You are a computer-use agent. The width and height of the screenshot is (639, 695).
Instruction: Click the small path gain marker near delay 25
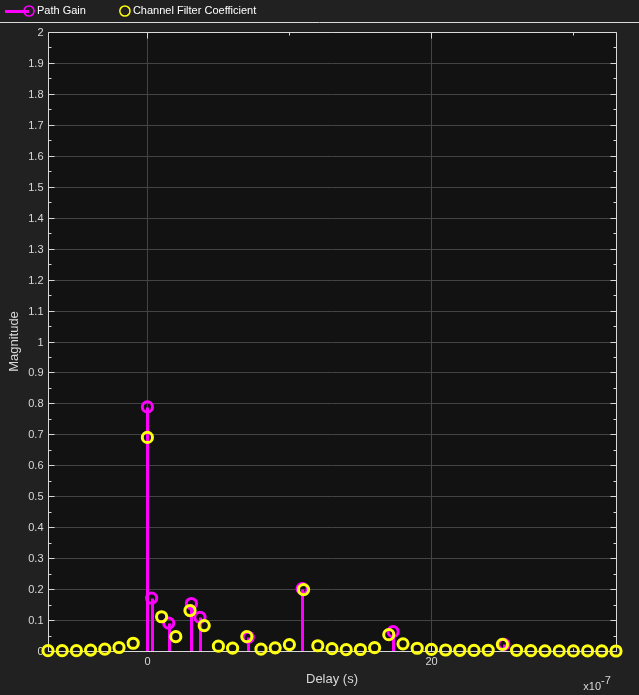tap(503, 644)
